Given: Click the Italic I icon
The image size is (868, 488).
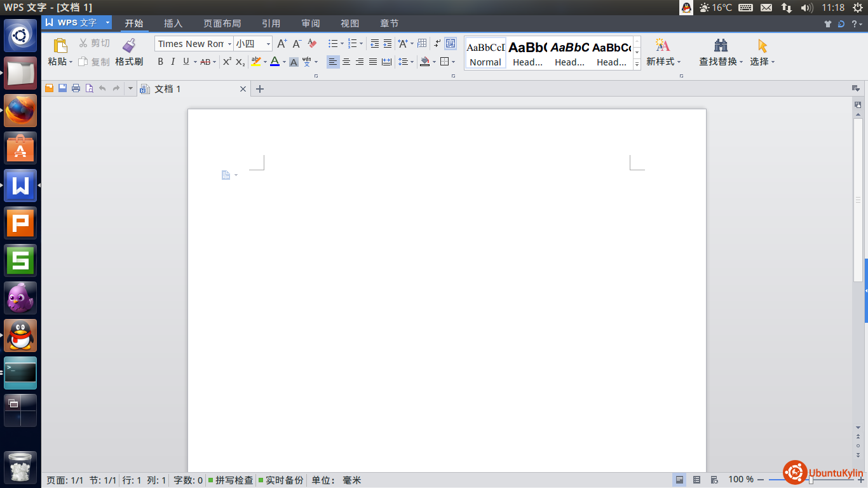Looking at the screenshot, I should tap(173, 62).
